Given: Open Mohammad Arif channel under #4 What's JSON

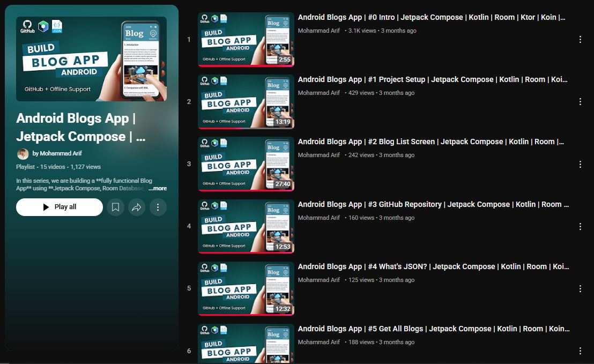Looking at the screenshot, I should (318, 280).
